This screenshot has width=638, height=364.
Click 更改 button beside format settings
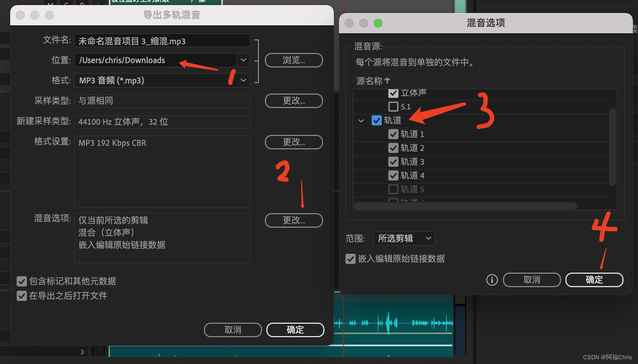[x=294, y=142]
